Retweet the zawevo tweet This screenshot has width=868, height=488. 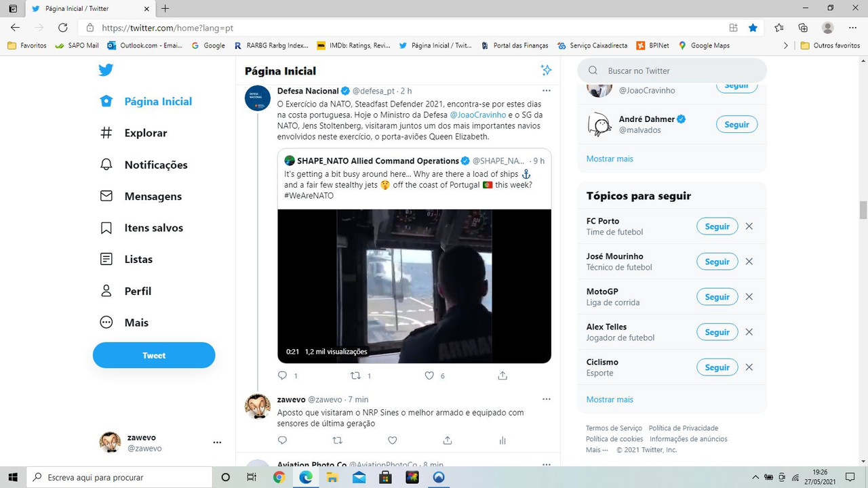click(337, 441)
